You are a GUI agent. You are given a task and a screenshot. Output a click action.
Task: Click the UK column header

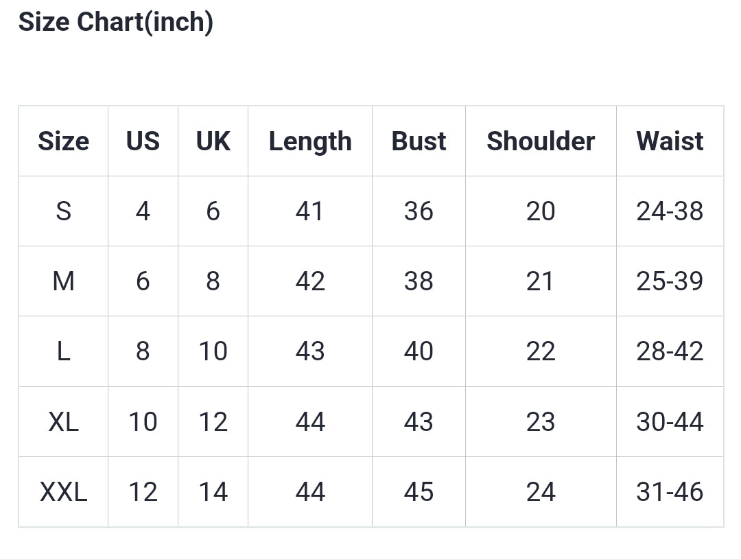pyautogui.click(x=213, y=141)
